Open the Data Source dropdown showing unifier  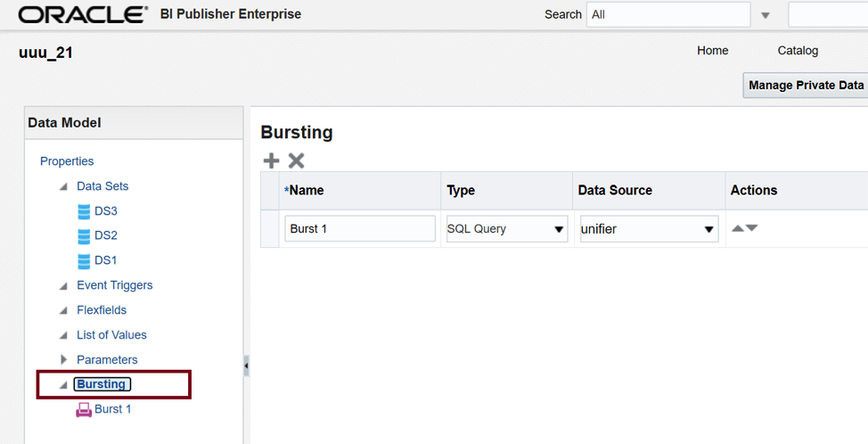click(650, 228)
